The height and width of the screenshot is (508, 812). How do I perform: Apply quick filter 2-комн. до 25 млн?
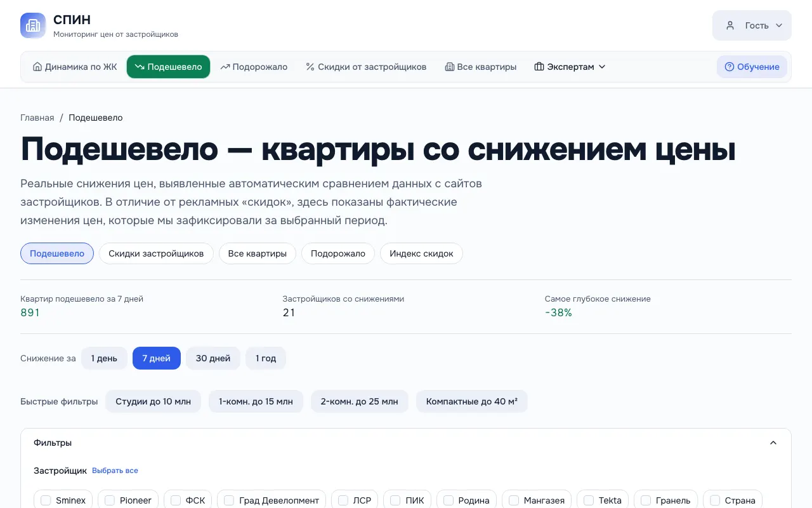coord(359,401)
